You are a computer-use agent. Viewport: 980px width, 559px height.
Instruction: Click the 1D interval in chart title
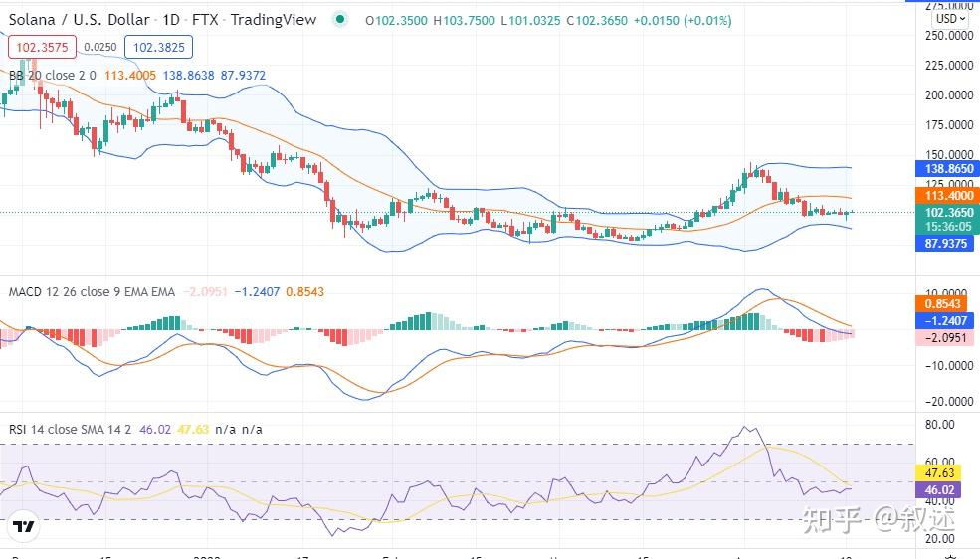pyautogui.click(x=171, y=19)
